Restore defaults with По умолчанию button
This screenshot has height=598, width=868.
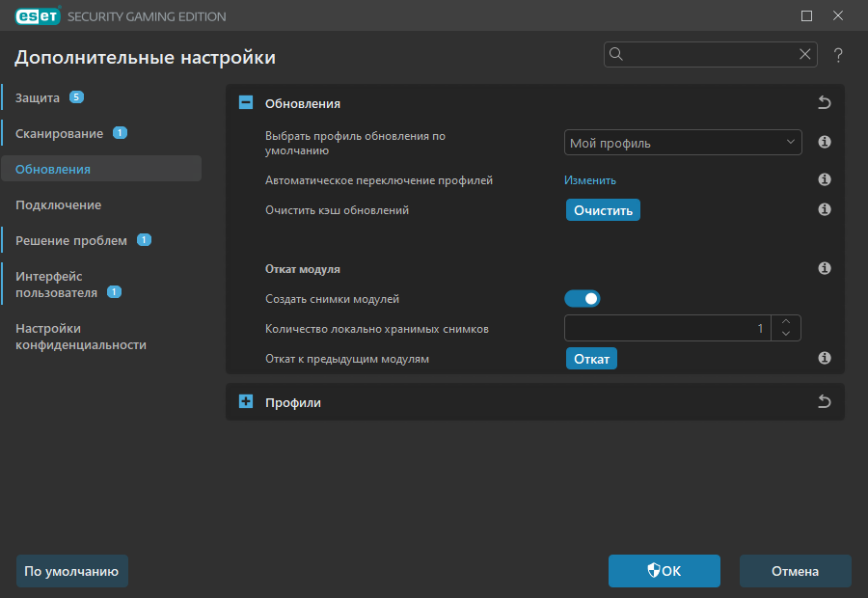[72, 571]
